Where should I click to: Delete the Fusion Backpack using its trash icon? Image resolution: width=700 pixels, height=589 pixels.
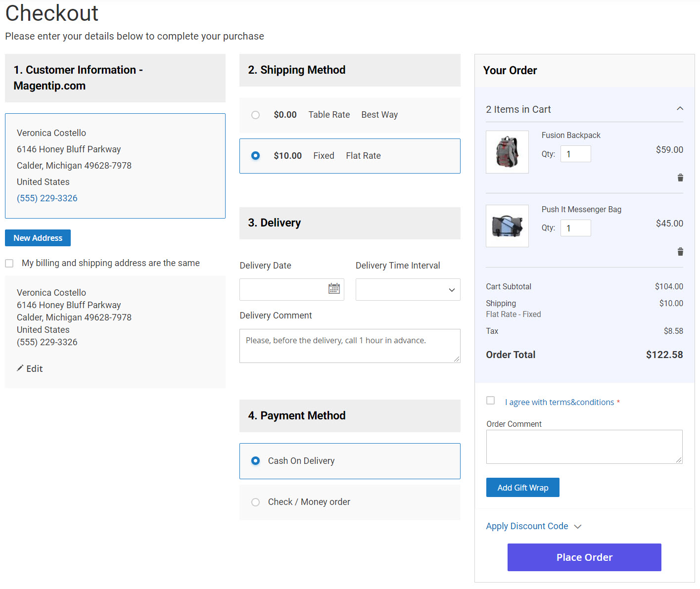680,177
